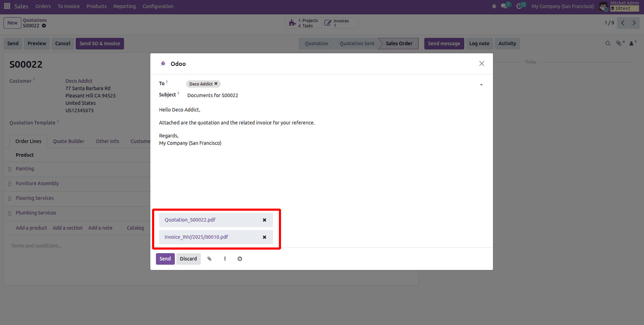Open the apps menu grid icon
Screen dimensions: 644x325
7,6
